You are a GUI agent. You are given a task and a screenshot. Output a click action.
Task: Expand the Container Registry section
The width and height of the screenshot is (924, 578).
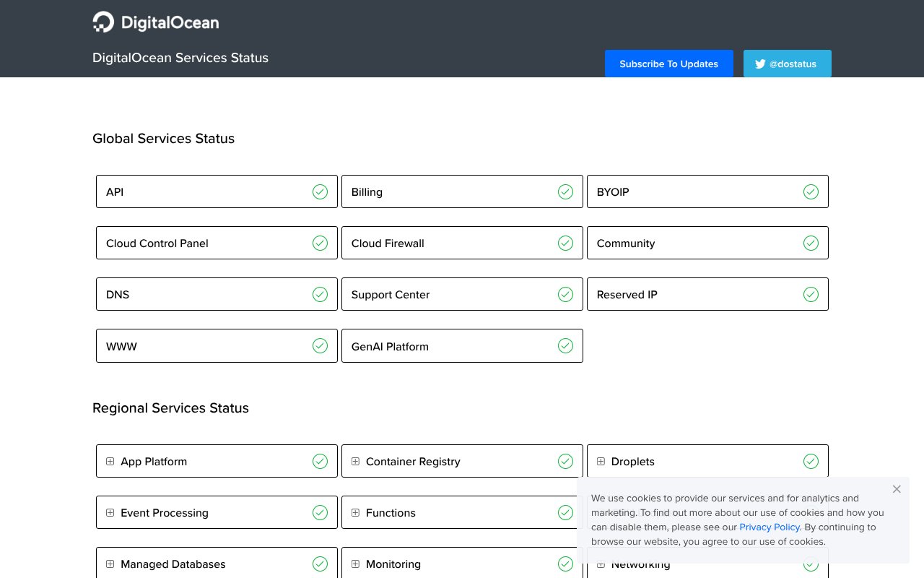click(x=356, y=461)
